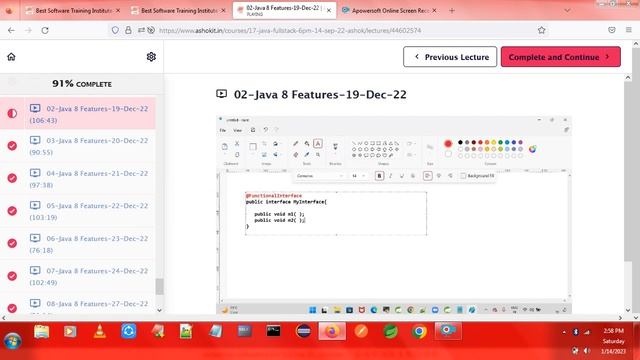Go back to the previous page

pyautogui.click(x=11, y=30)
